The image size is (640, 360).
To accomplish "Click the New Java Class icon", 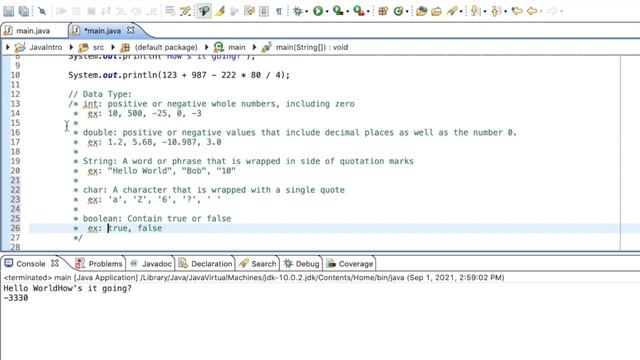I will point(398,11).
